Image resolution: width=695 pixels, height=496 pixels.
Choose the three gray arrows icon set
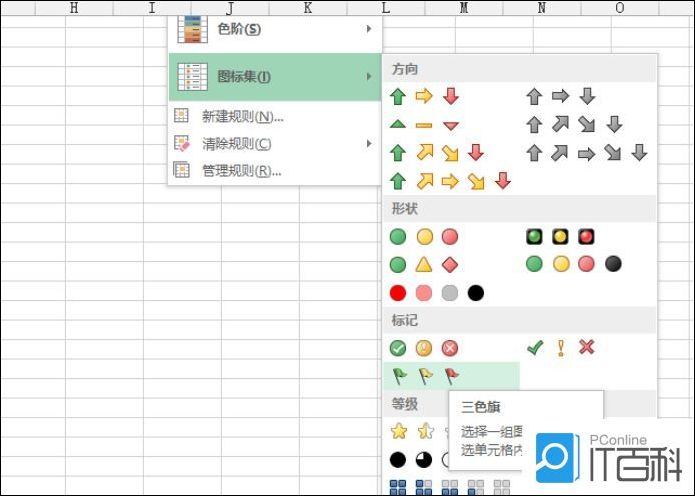560,97
